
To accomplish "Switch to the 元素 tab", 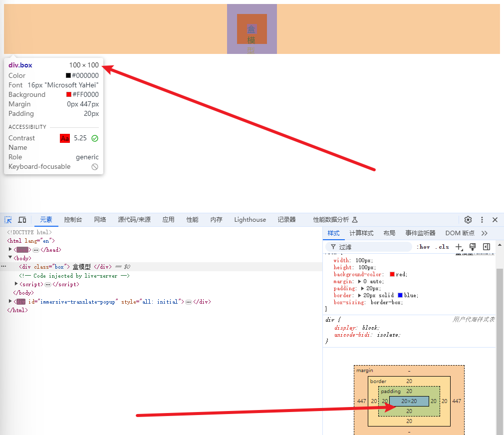I will (46, 220).
